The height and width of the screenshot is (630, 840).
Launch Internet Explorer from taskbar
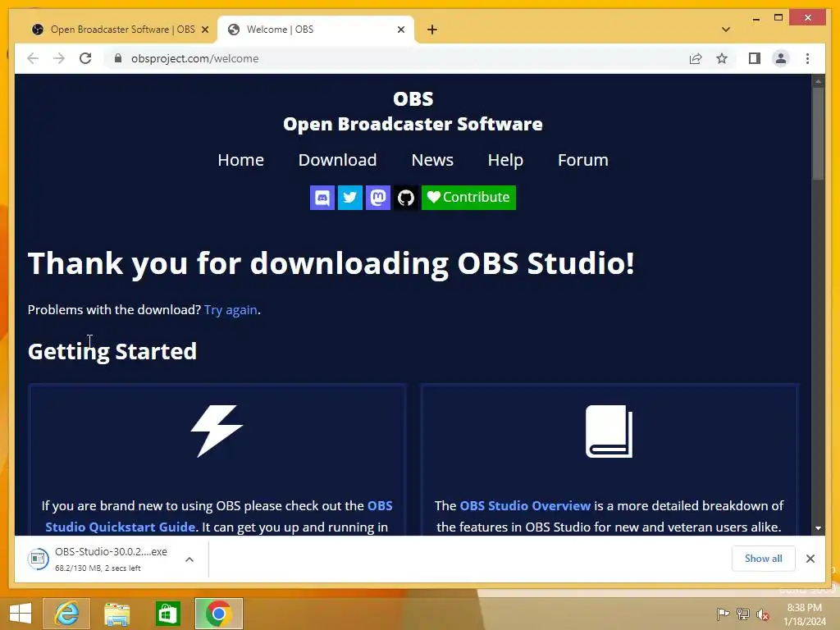click(66, 614)
